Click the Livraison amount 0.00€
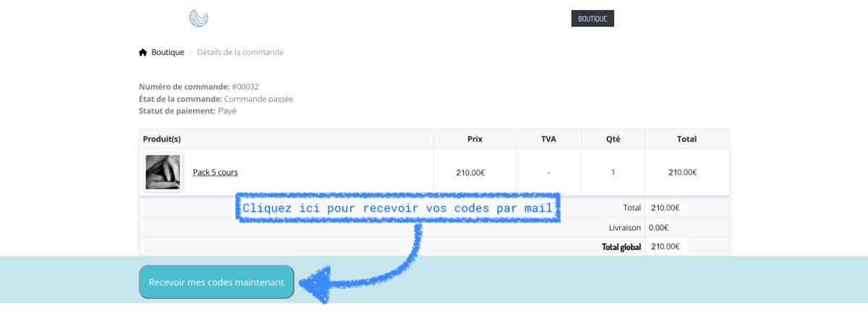 point(658,228)
